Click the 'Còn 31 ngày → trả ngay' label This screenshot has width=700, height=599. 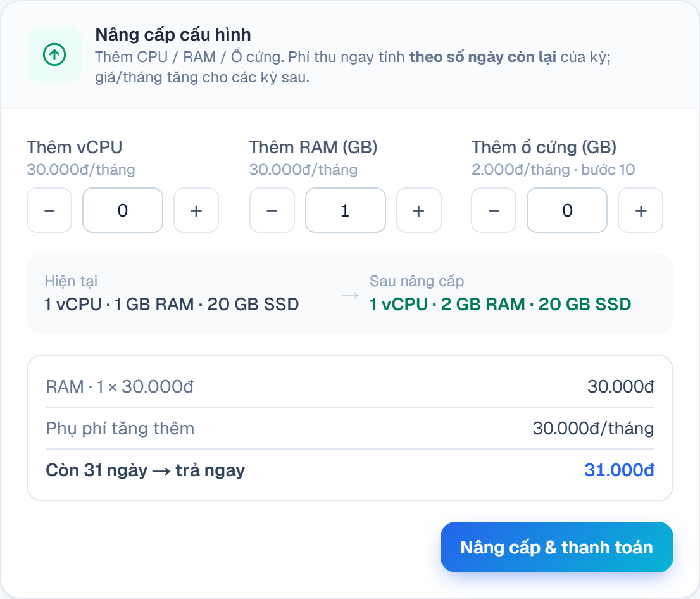(146, 470)
